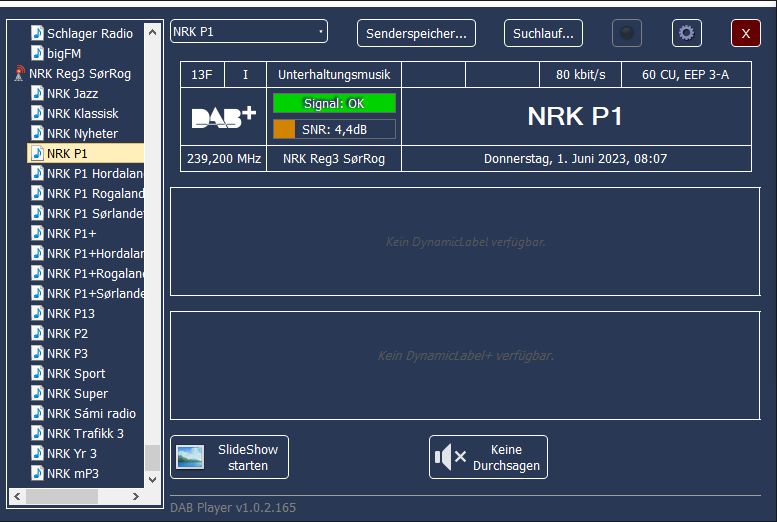Viewport: 777px width, 522px height.
Task: Select NRK Nyheter station
Action: tap(82, 134)
